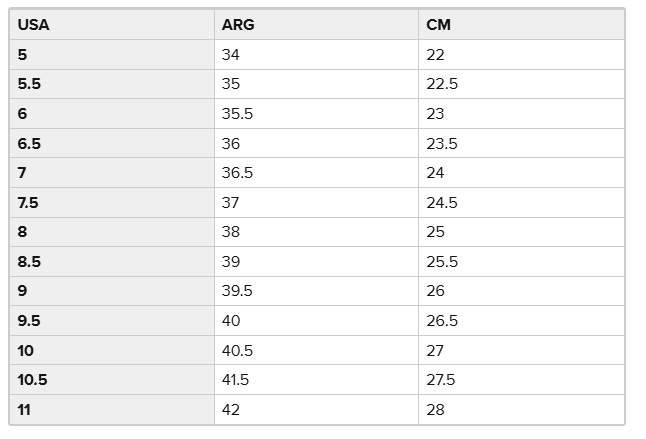Viewport: 646px width, 439px height.
Task: Click USA size 9 row label
Action: tap(22, 291)
